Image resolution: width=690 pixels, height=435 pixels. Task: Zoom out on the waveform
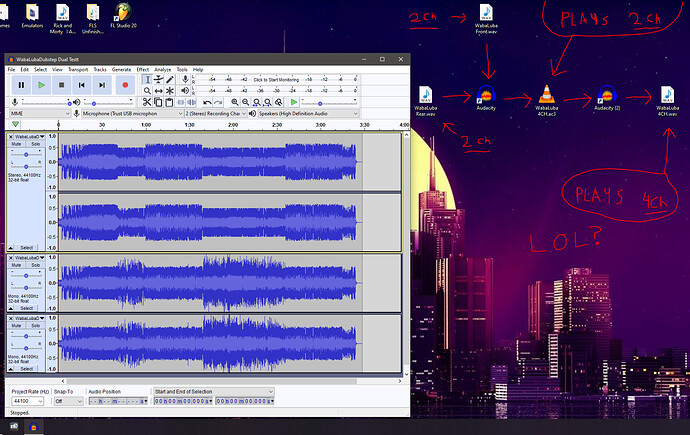click(x=246, y=102)
